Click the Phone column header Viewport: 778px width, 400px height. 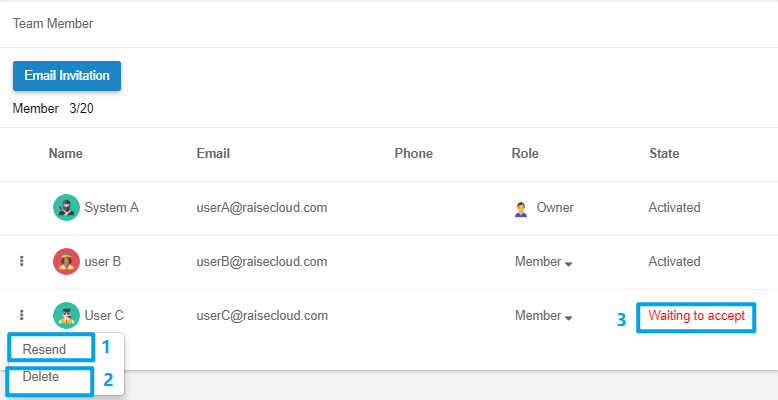[x=414, y=154]
